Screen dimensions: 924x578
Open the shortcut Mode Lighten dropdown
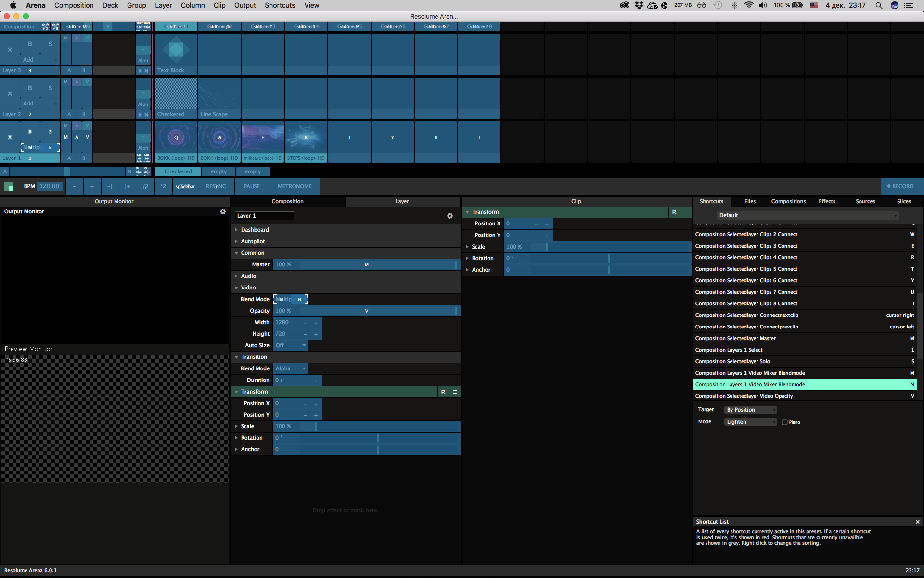(750, 422)
